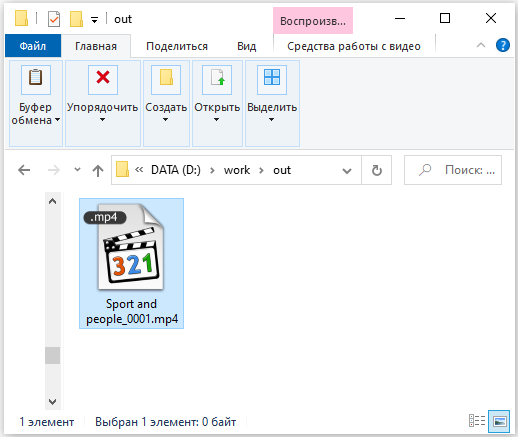Collapse the ribbon with the chevron

pyautogui.click(x=481, y=45)
